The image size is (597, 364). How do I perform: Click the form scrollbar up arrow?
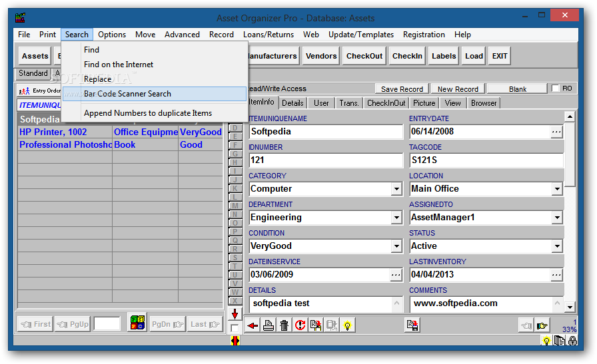570,116
